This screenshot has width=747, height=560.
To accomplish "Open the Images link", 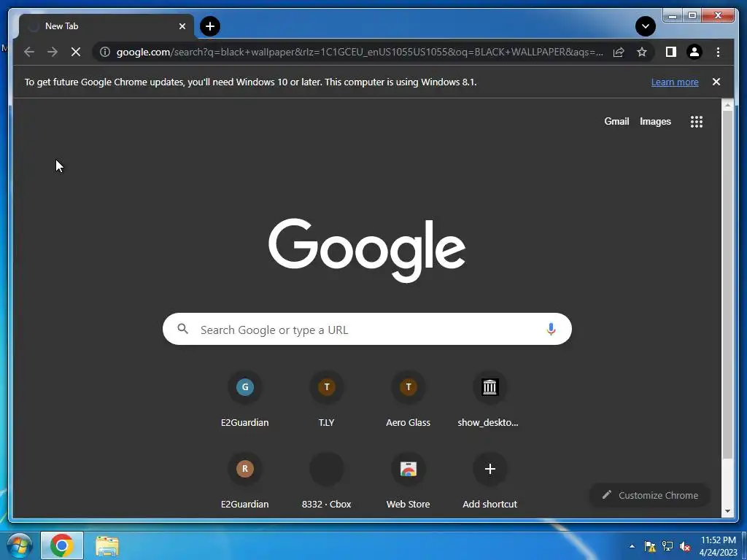I will point(655,122).
